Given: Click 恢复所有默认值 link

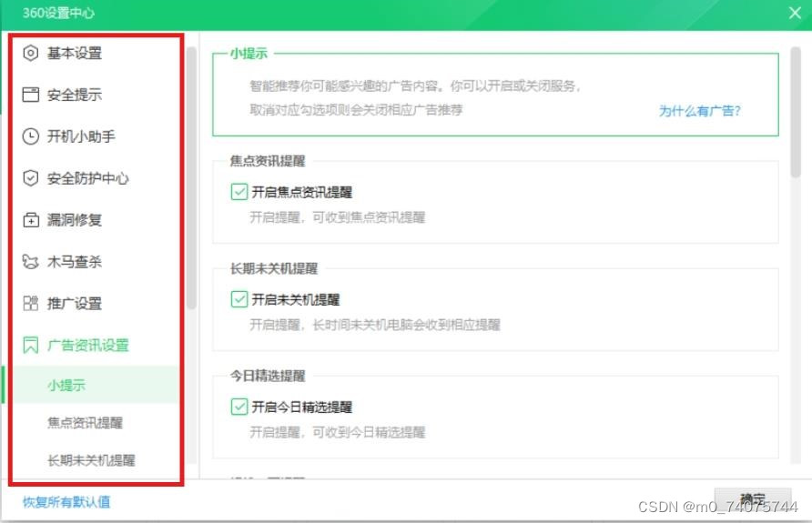Looking at the screenshot, I should tap(66, 502).
